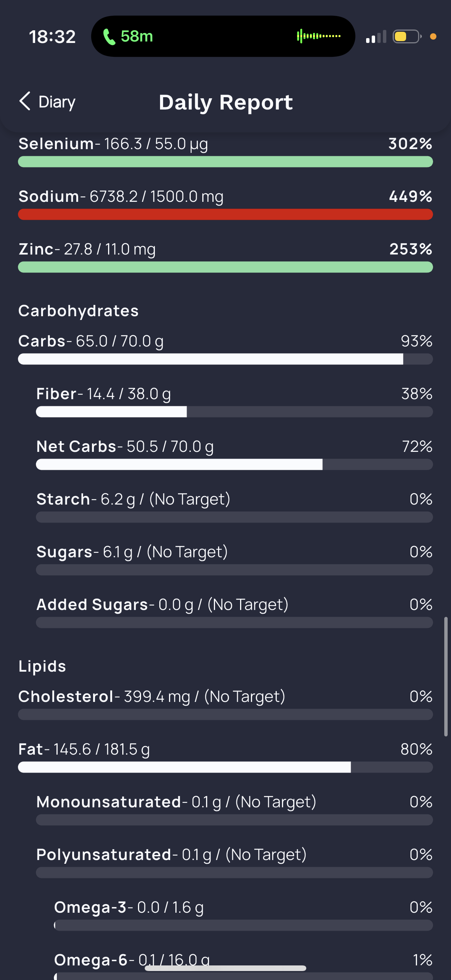
Task: Open the Selenium nutrient entry
Action: point(225,151)
